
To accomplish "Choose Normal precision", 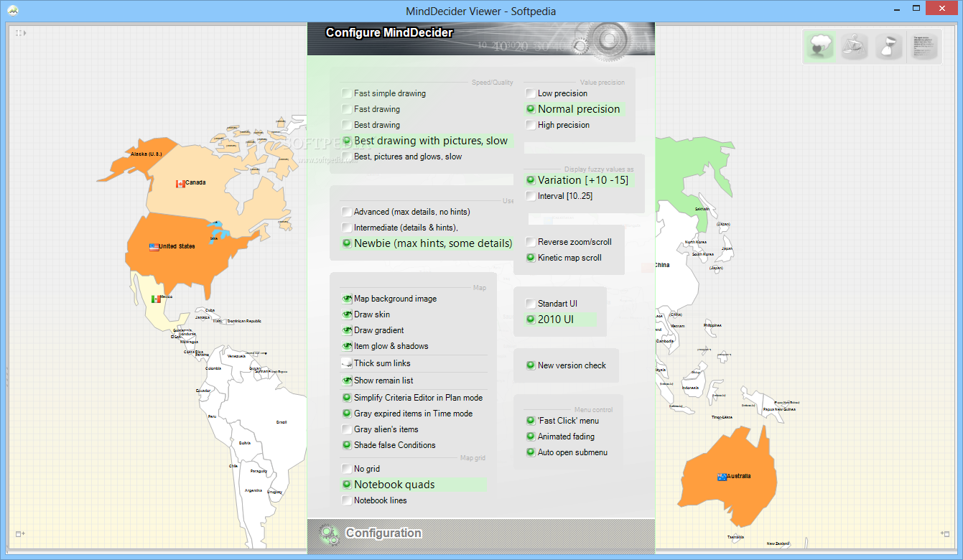I will coord(572,109).
